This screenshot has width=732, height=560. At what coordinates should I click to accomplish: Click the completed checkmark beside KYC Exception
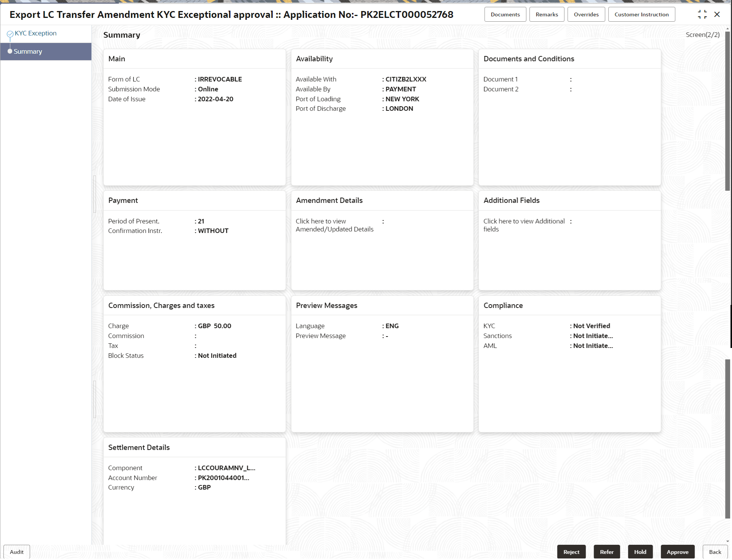(10, 33)
